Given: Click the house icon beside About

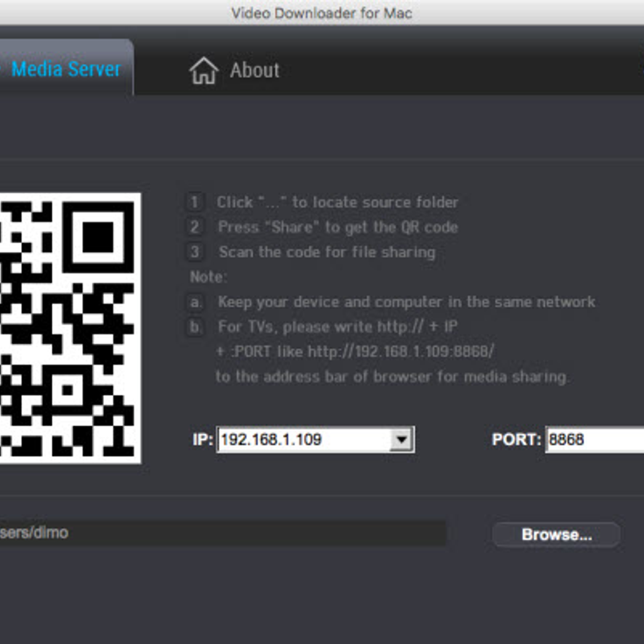Looking at the screenshot, I should point(203,70).
